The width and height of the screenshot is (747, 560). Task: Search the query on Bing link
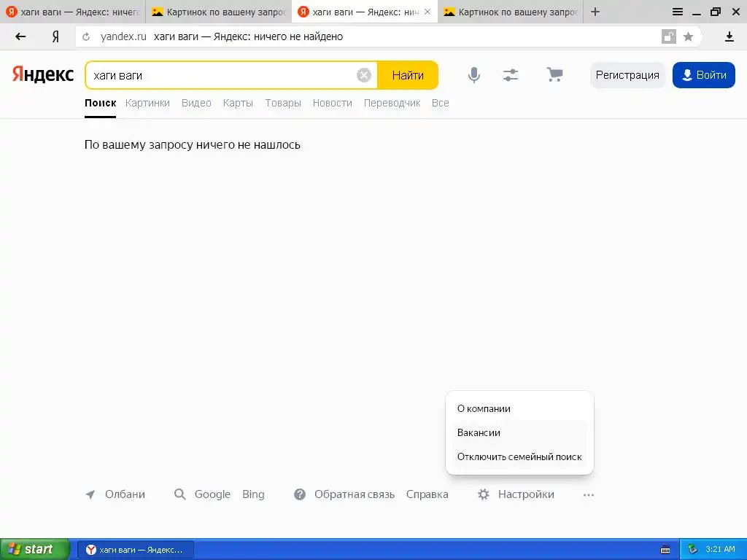click(253, 494)
